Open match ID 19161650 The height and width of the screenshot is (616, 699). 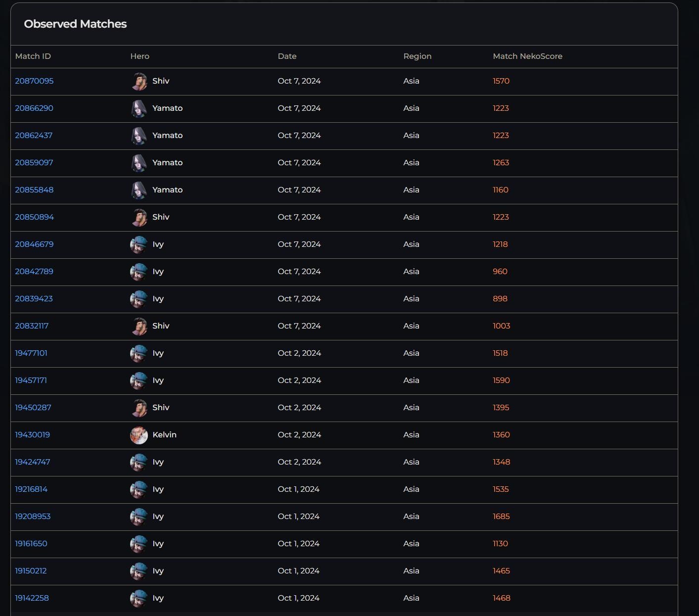pos(31,544)
